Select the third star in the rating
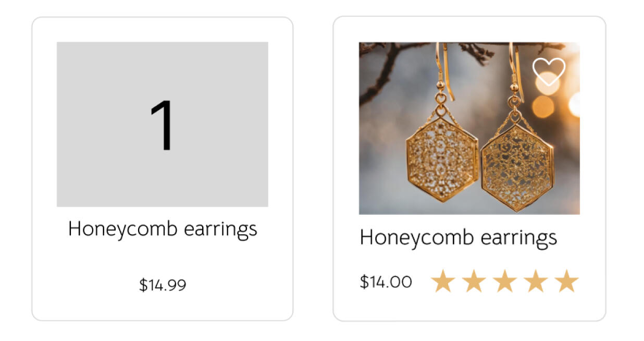Viewport: 644px width, 341px height. (504, 281)
